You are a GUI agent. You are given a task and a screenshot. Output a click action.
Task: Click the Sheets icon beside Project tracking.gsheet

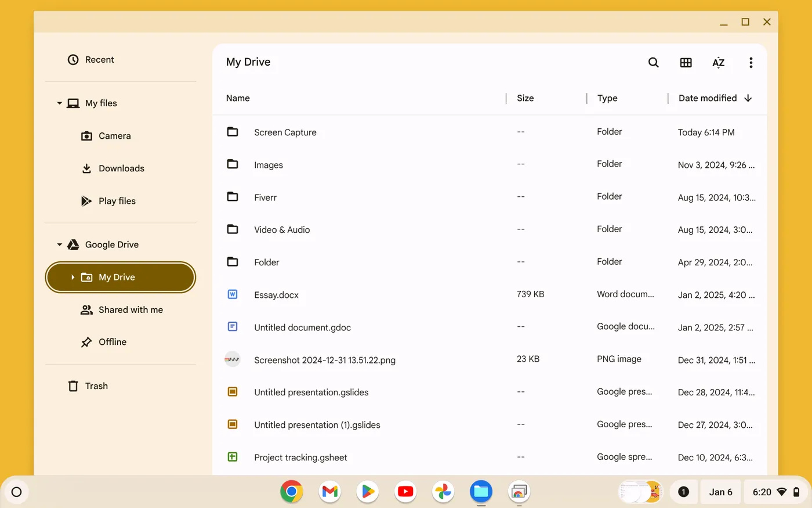point(233,457)
